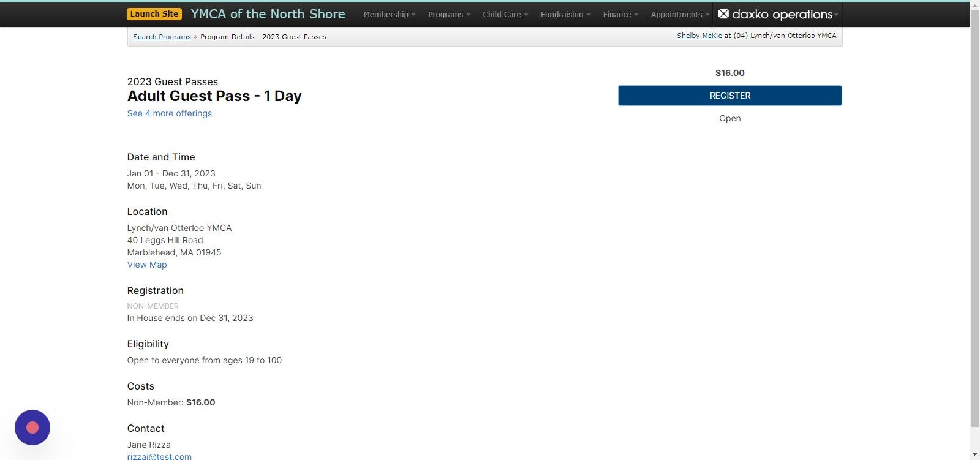Select the Adult Guest Pass - 1 Day heading
Image resolution: width=980 pixels, height=460 pixels.
point(214,96)
